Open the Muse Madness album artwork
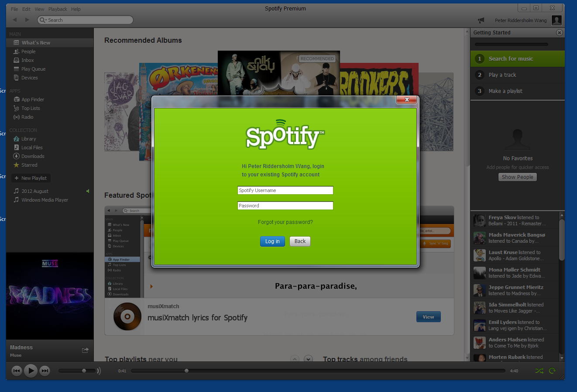Viewport: 577px width, 392px height. [50, 296]
